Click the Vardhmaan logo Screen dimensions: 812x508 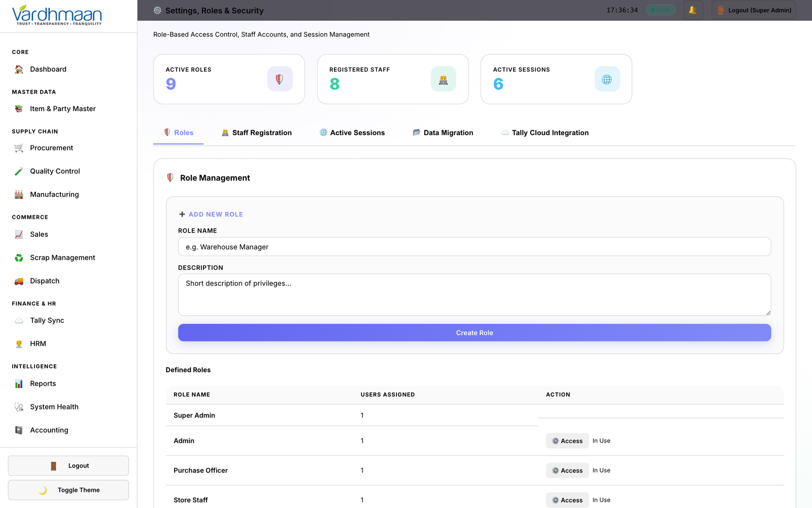(x=57, y=15)
